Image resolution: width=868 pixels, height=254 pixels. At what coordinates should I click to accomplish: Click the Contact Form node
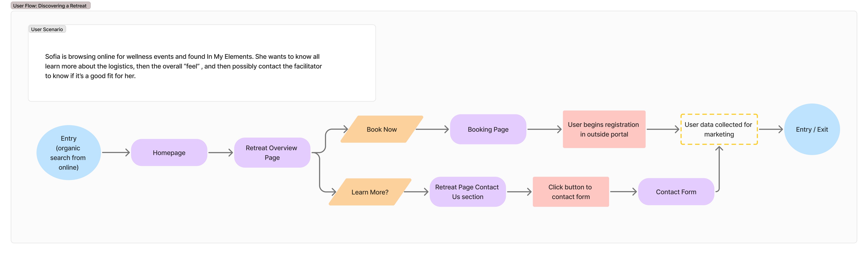[x=676, y=192]
